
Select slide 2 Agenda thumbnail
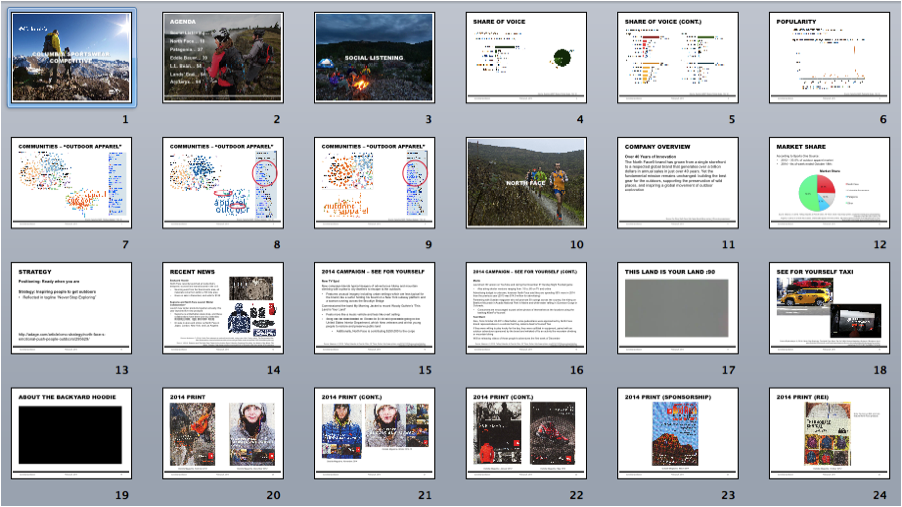coord(223,57)
